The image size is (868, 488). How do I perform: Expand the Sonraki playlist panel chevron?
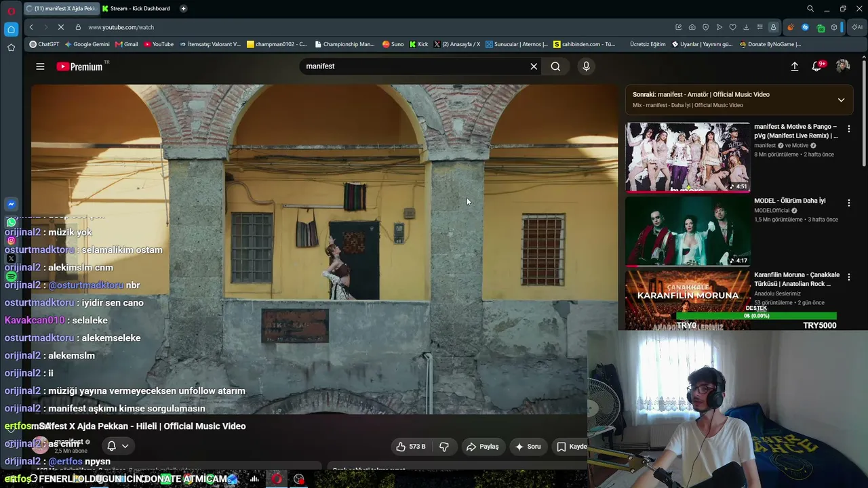(841, 100)
